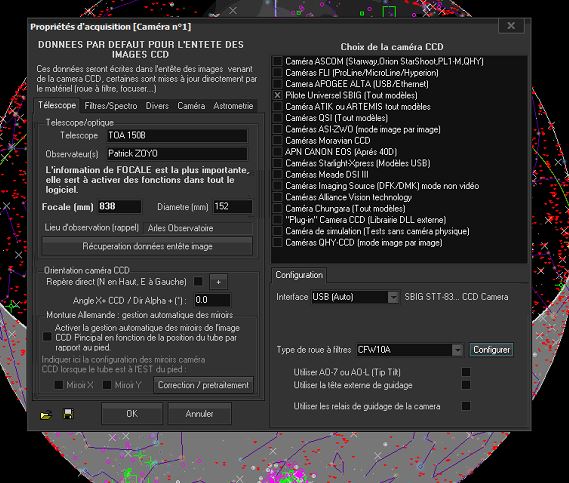Enable Caméras ASI-ZWO checkbox
This screenshot has height=483, width=569.
click(278, 129)
